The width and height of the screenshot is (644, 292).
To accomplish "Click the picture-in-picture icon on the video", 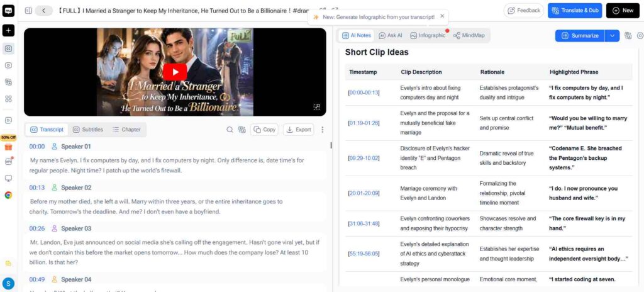I will click(x=317, y=107).
